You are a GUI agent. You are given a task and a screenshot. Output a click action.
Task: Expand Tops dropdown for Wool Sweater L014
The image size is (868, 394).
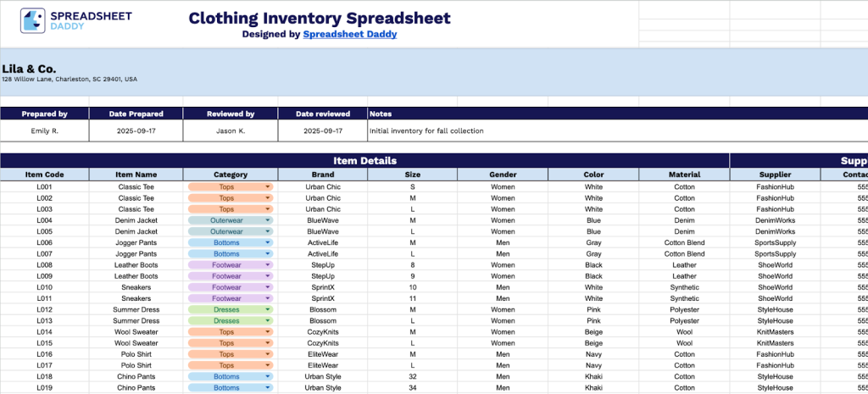click(268, 332)
